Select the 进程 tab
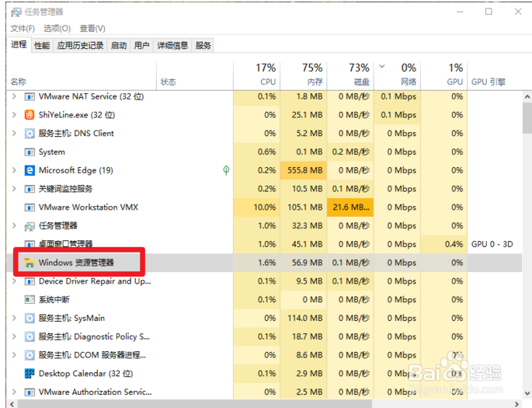 [19, 44]
